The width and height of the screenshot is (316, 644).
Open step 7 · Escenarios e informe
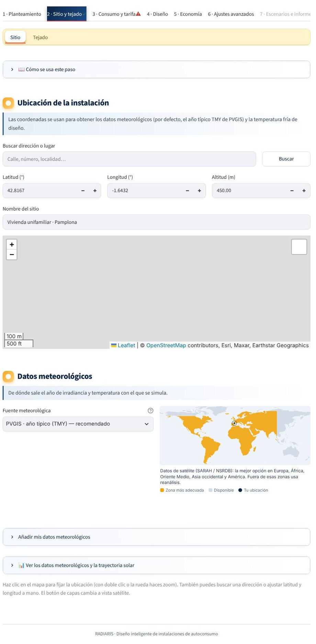click(x=285, y=14)
